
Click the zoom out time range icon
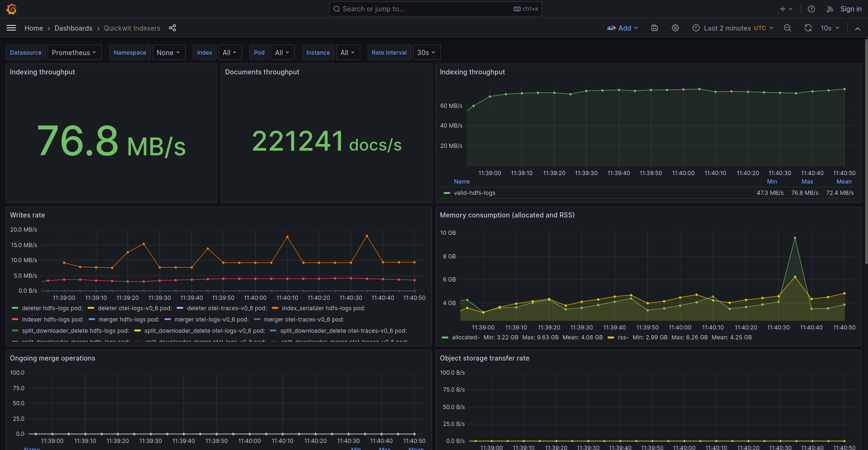pyautogui.click(x=787, y=28)
